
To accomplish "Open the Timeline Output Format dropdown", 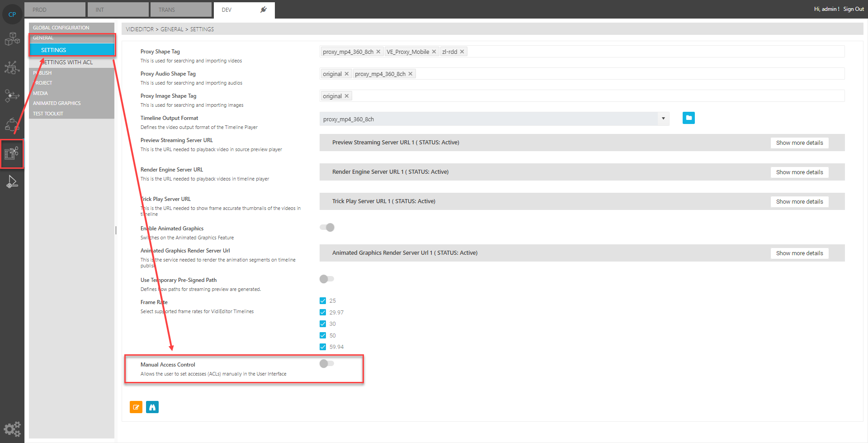I will (x=663, y=119).
